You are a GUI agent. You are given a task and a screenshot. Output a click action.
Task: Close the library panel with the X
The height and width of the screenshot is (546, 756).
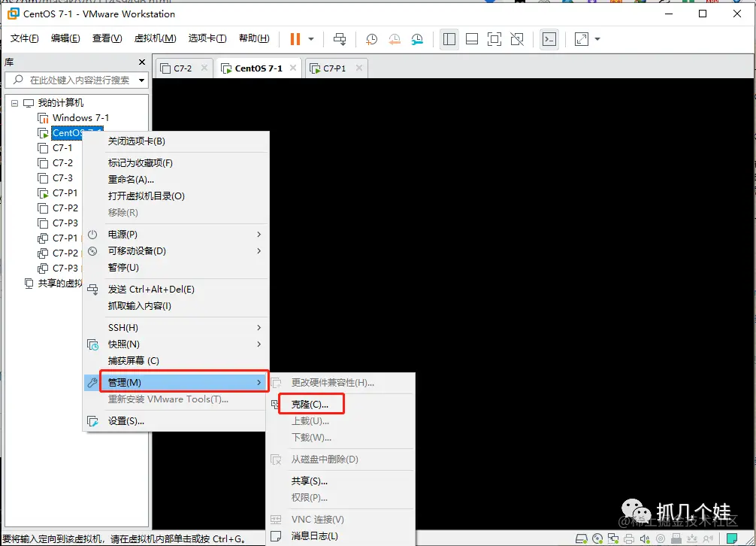tap(142, 62)
